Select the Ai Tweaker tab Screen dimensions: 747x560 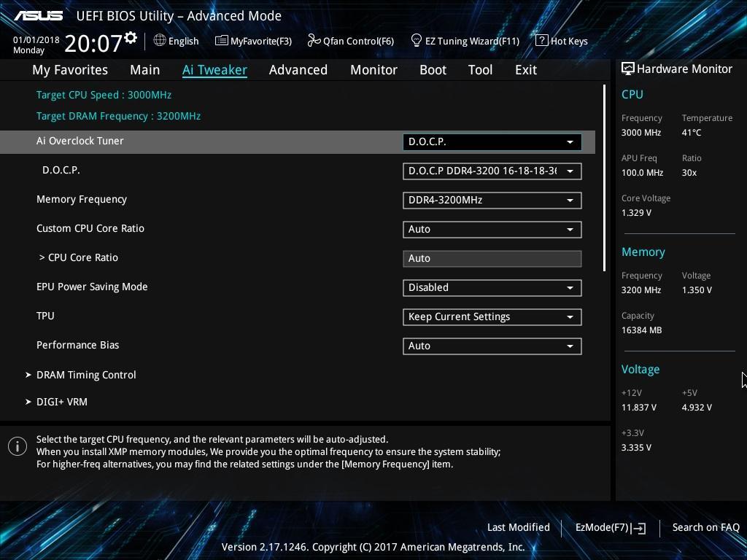click(214, 70)
